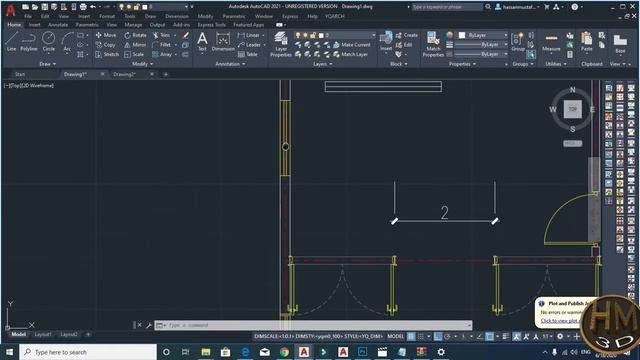640x360 pixels.
Task: Expand the Properties panel
Action: [x=462, y=64]
